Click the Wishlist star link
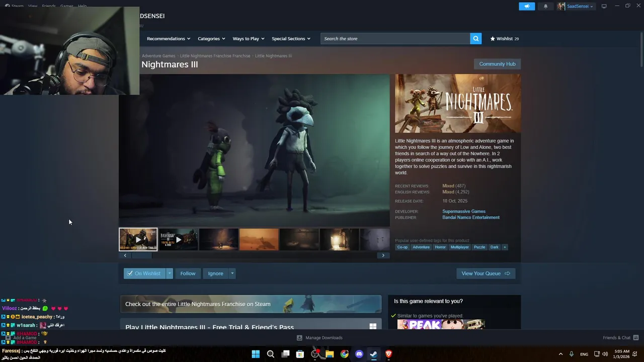The image size is (644, 362). click(x=505, y=39)
